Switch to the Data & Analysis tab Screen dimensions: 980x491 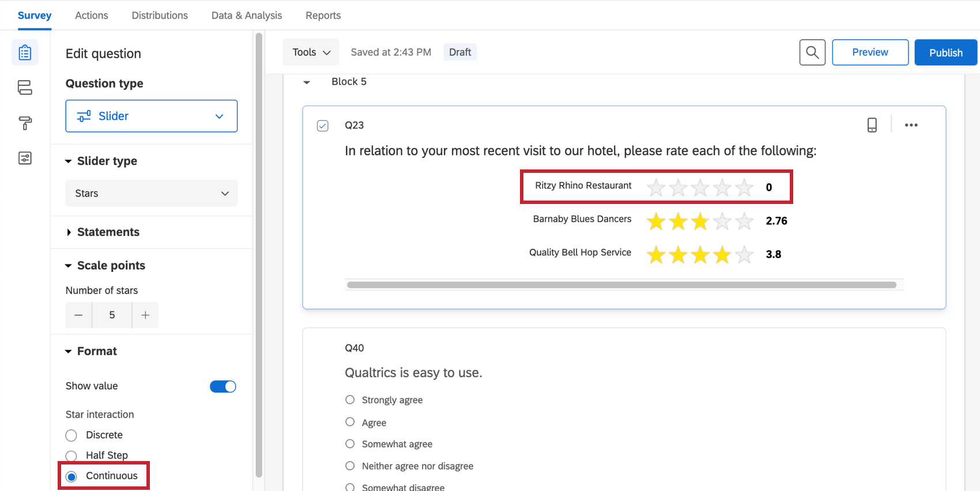(x=247, y=16)
